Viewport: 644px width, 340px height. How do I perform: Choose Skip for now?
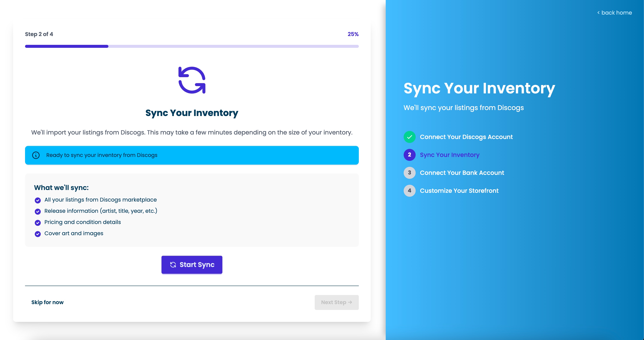point(47,302)
